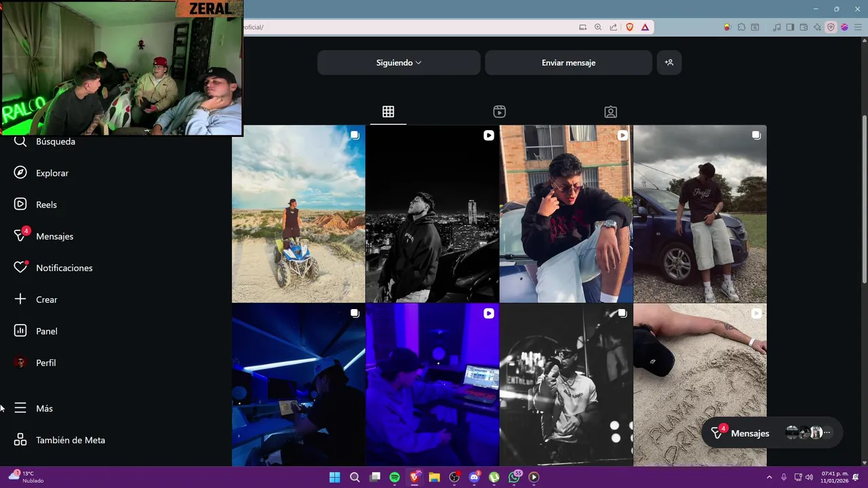Click the Brave Rewards triangle icon
The image size is (868, 488).
click(645, 27)
